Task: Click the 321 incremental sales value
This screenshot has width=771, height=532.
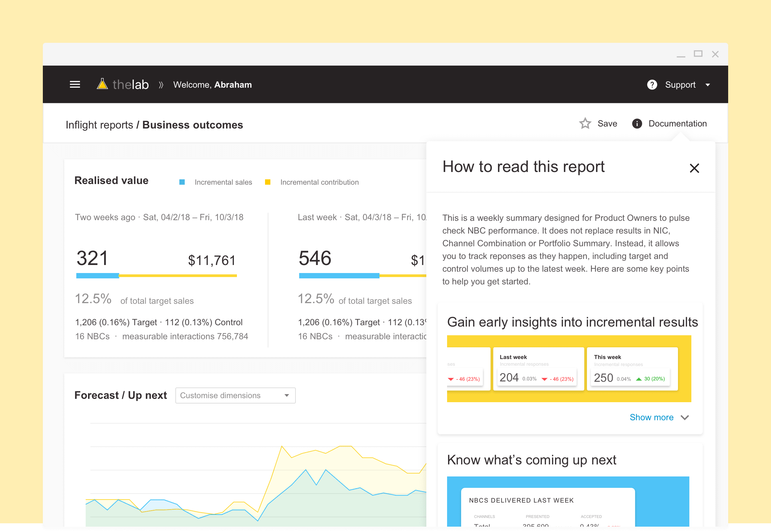Action: (x=92, y=258)
